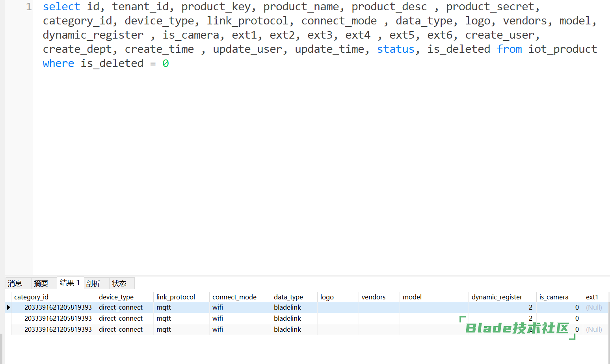610x364 pixels.
Task: Select the dynamic_register column header
Action: [x=497, y=297]
